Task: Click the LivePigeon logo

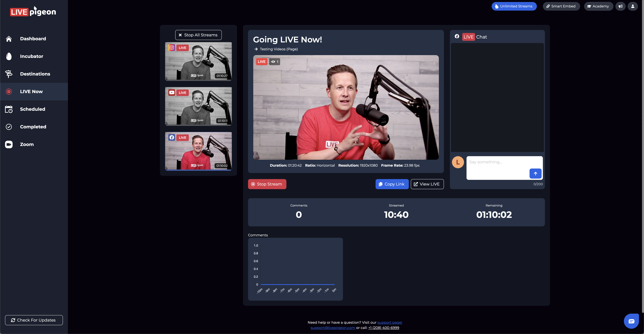Action: click(33, 11)
